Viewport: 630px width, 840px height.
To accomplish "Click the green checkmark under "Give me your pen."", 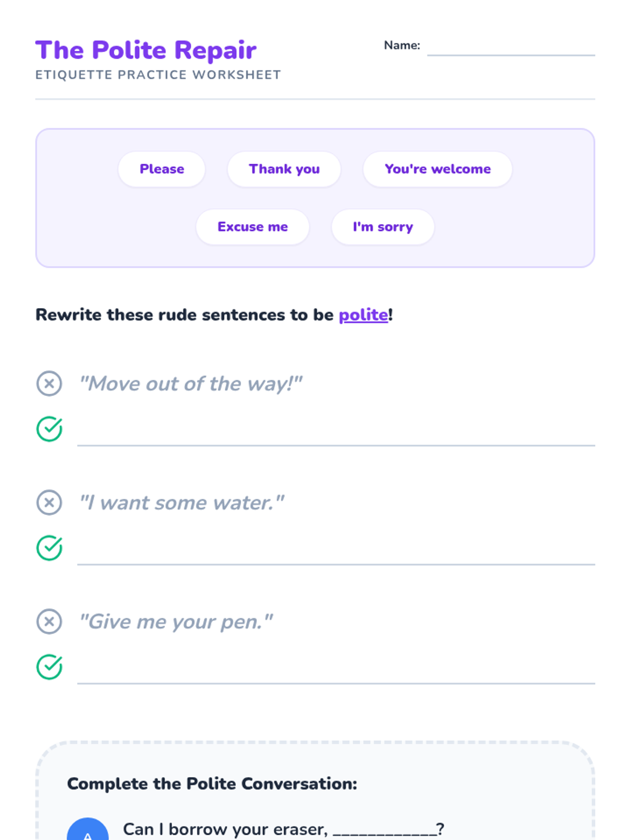I will [x=49, y=667].
